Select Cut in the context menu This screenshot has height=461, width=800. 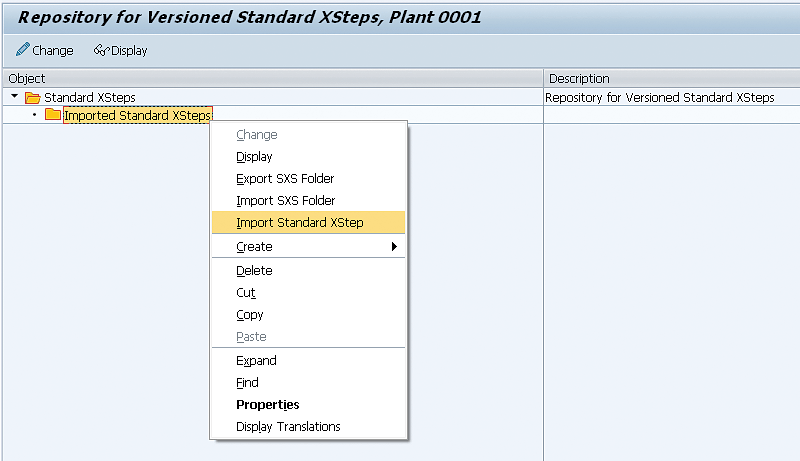point(246,293)
